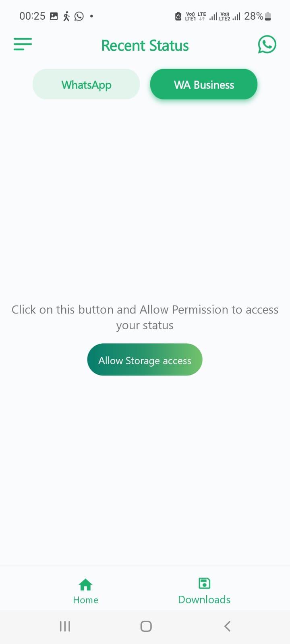Viewport: 290px width, 644px height.
Task: Tap the permission instruction text
Action: click(x=145, y=317)
